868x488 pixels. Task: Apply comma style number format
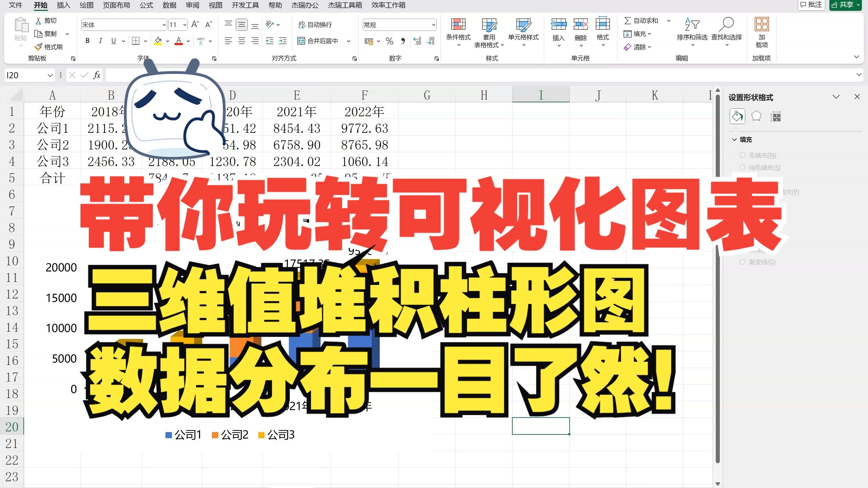tap(403, 41)
